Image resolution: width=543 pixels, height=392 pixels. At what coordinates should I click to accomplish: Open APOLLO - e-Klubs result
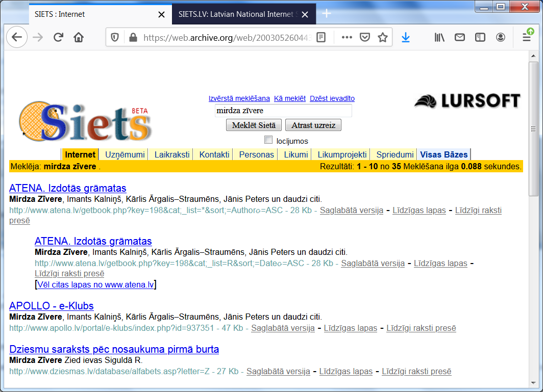(x=51, y=306)
